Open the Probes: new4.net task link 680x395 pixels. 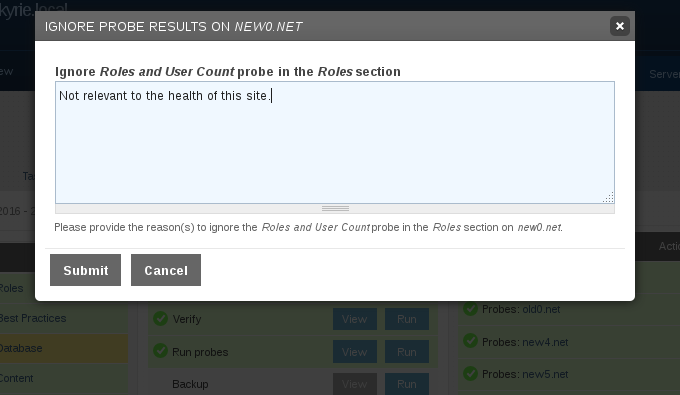525,342
